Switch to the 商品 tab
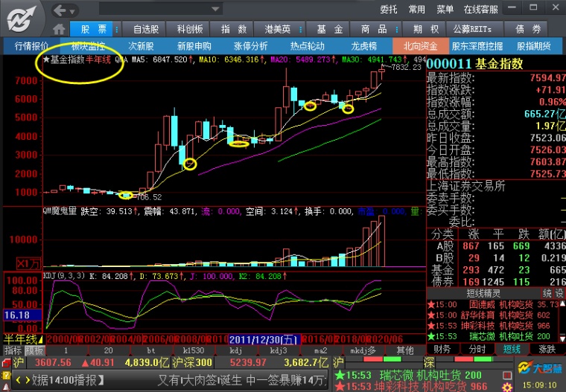The height and width of the screenshot is (392, 566). coord(374,29)
